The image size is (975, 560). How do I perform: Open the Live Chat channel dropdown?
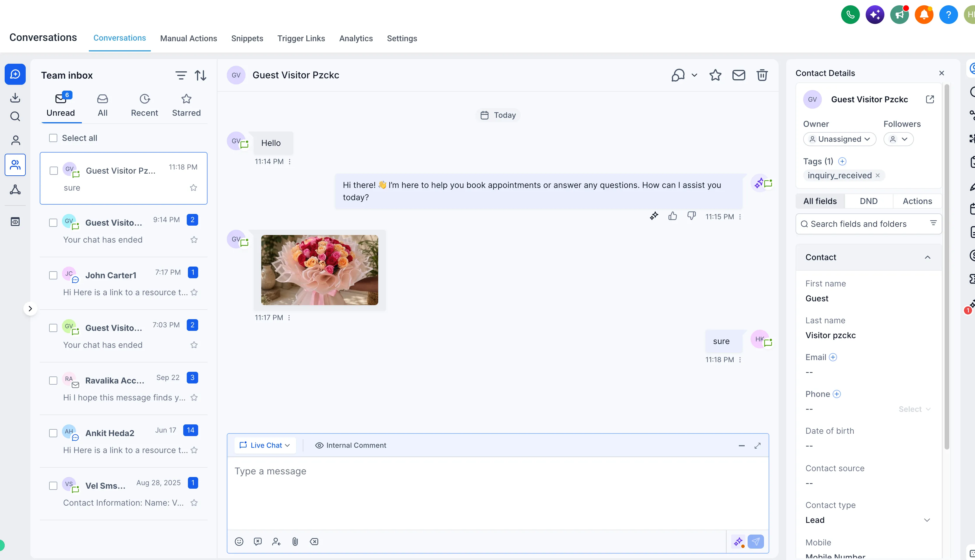pyautogui.click(x=265, y=445)
